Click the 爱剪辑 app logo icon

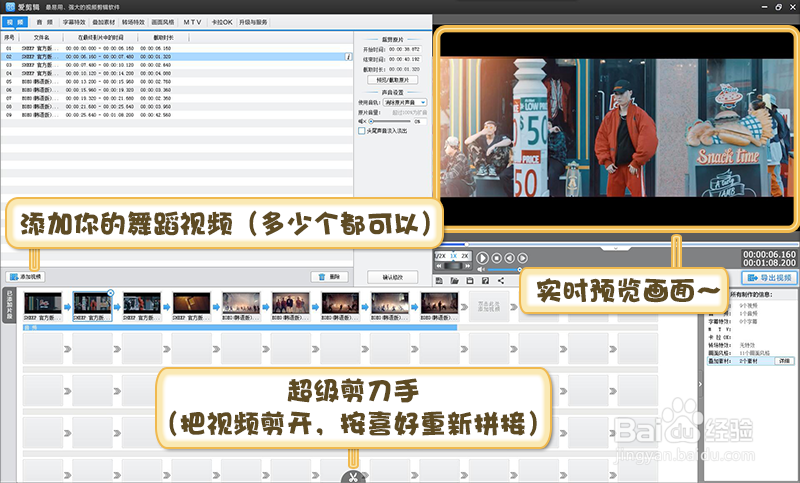pyautogui.click(x=10, y=7)
